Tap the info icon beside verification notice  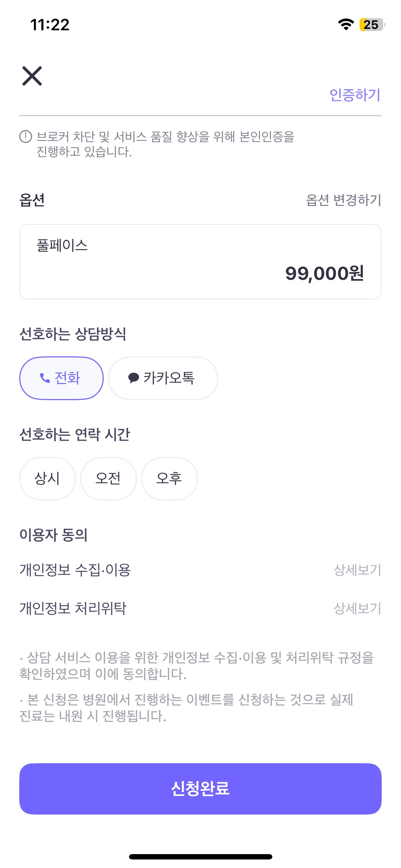[x=26, y=136]
